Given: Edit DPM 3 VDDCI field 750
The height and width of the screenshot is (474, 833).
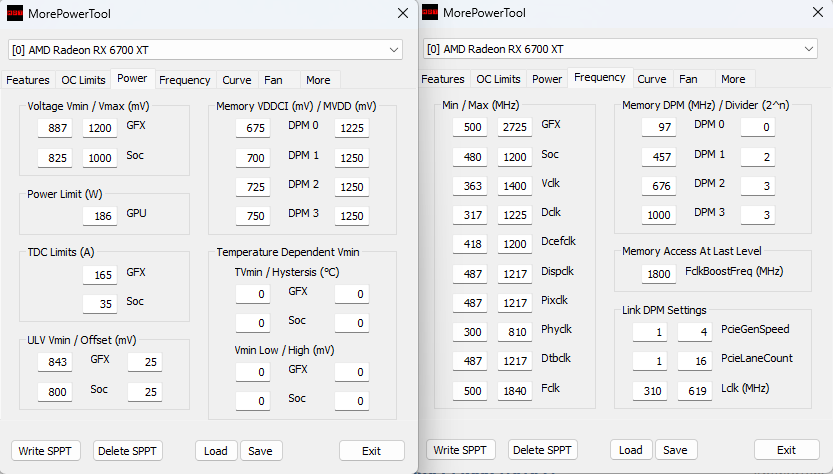Looking at the screenshot, I should 253,216.
